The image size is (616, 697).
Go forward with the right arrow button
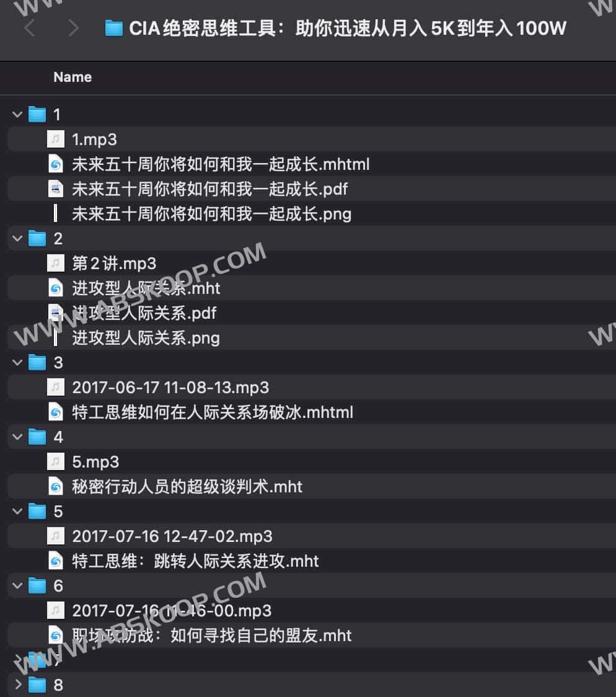pyautogui.click(x=73, y=28)
